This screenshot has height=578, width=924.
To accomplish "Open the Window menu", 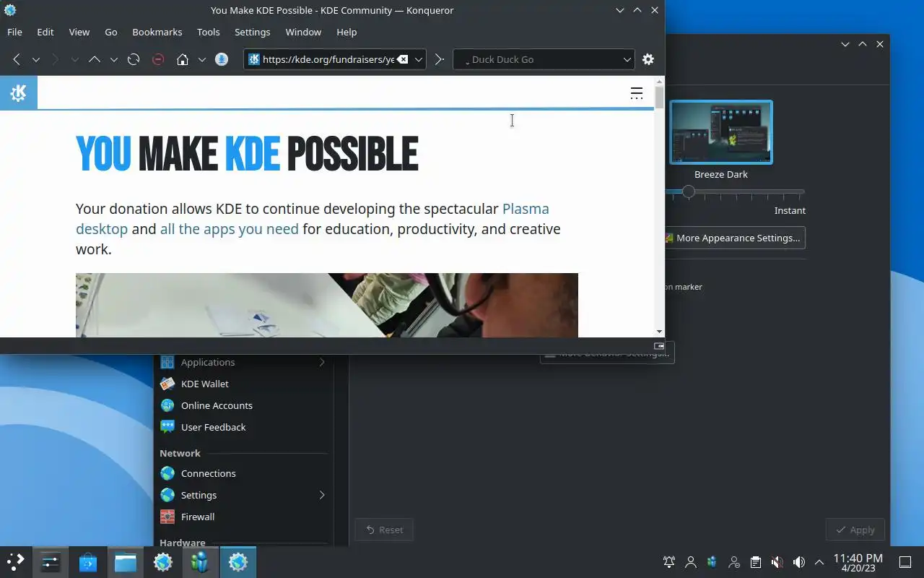I will coord(303,32).
